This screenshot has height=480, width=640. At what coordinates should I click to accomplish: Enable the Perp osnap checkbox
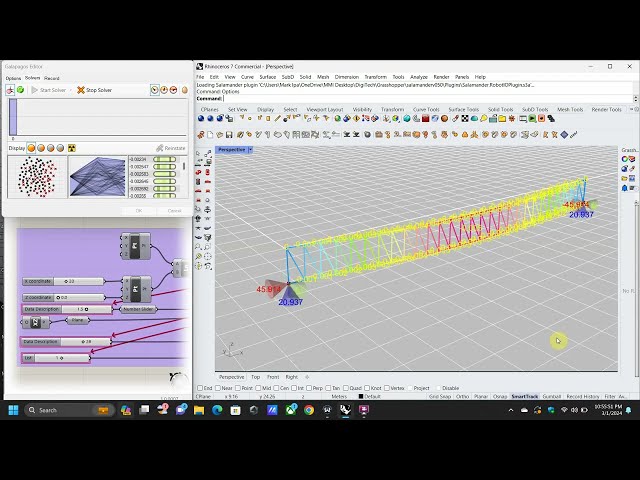coord(309,388)
